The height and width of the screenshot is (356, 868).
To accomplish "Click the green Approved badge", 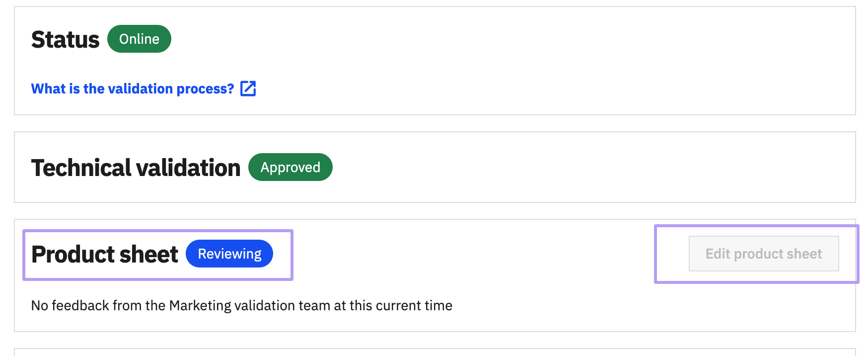I will click(x=290, y=167).
